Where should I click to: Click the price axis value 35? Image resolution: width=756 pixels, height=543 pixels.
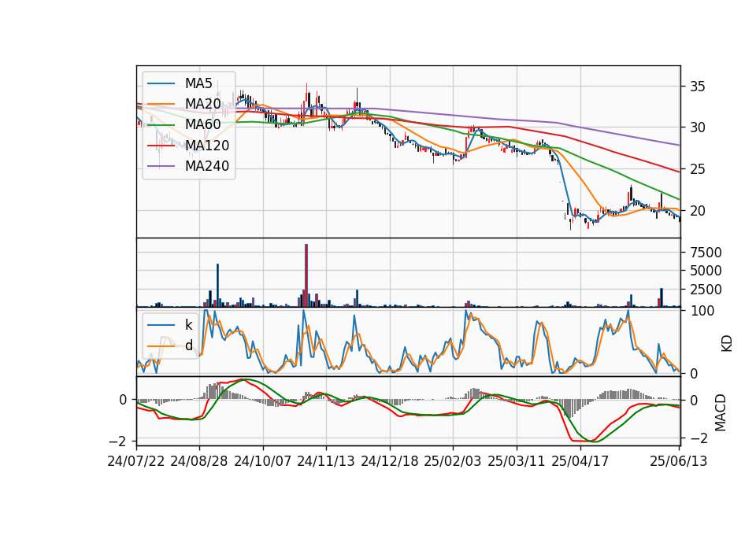697,87
